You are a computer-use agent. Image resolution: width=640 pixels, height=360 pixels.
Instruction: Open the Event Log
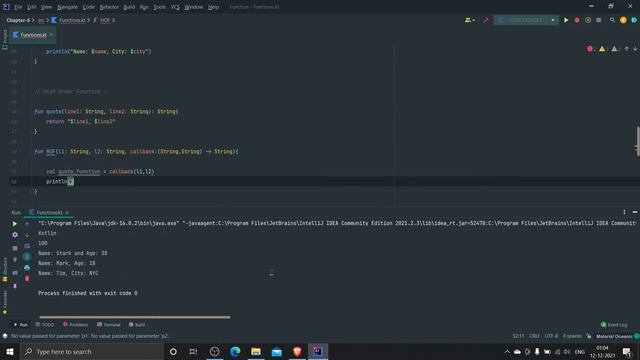(x=614, y=325)
